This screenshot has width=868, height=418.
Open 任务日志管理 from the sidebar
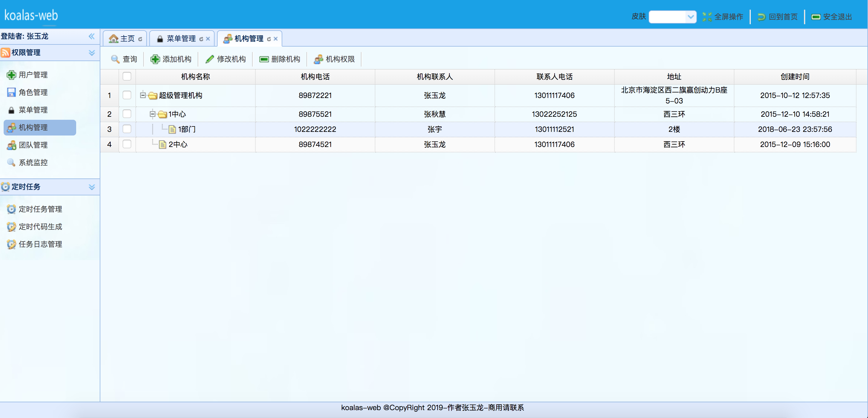pos(40,244)
